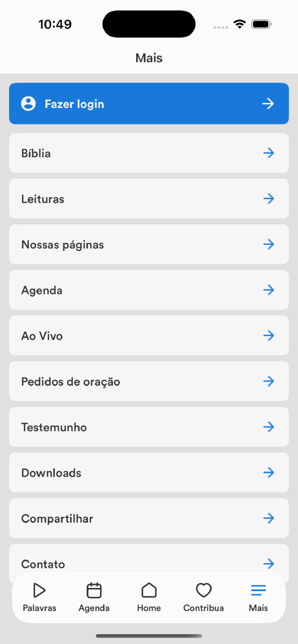Click the arrow beside Downloads

coord(269,473)
